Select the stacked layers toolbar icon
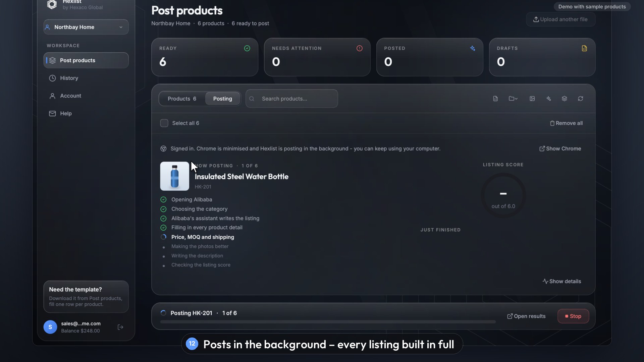 pos(565,99)
